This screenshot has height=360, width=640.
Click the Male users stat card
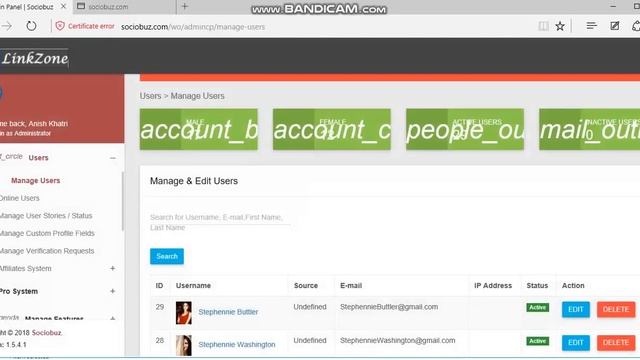199,129
